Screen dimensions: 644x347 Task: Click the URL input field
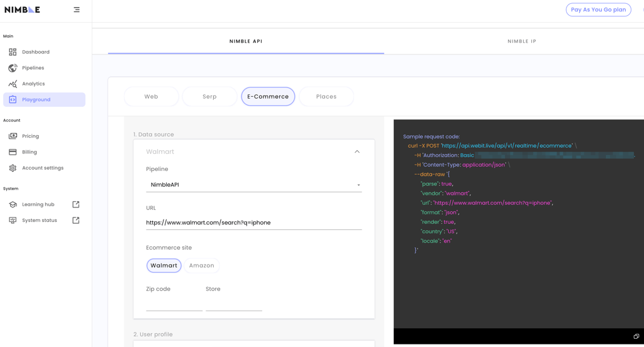(254, 223)
